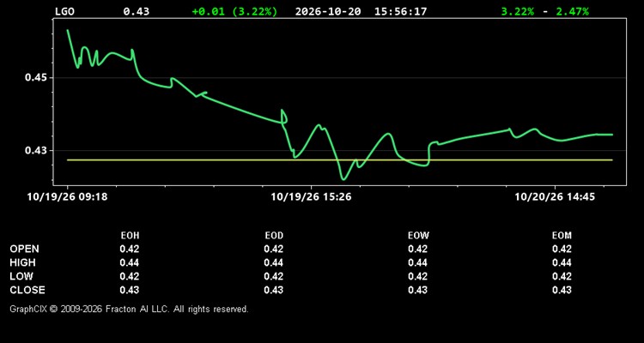Click the EOD CLOSE value 0.43
The image size is (644, 343).
(x=274, y=290)
